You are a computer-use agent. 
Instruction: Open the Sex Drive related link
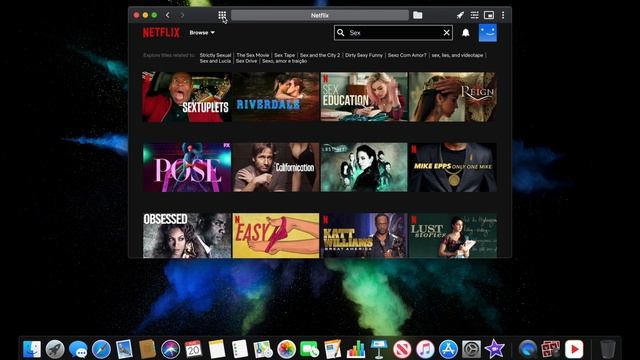point(247,61)
